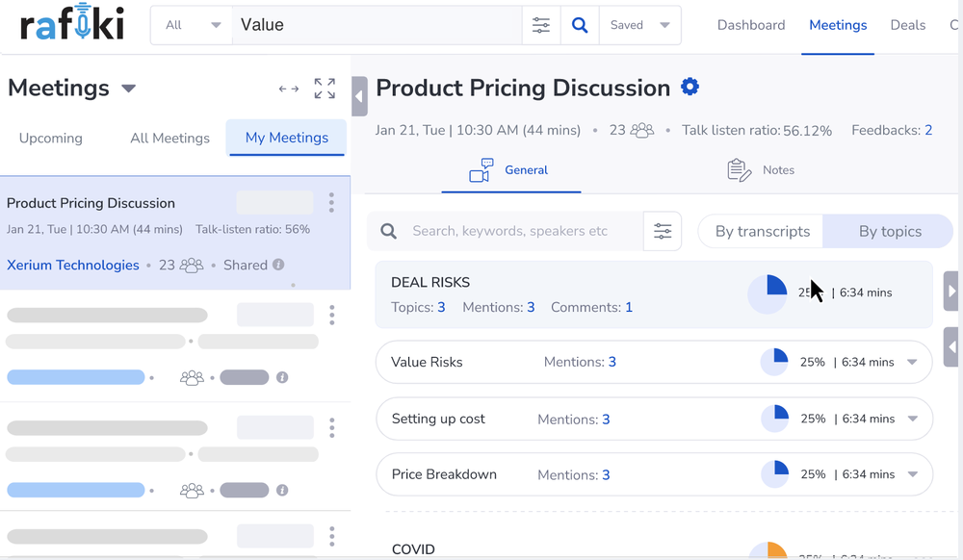Click the attendees icon in meeting header
The height and width of the screenshot is (560, 963).
click(642, 130)
